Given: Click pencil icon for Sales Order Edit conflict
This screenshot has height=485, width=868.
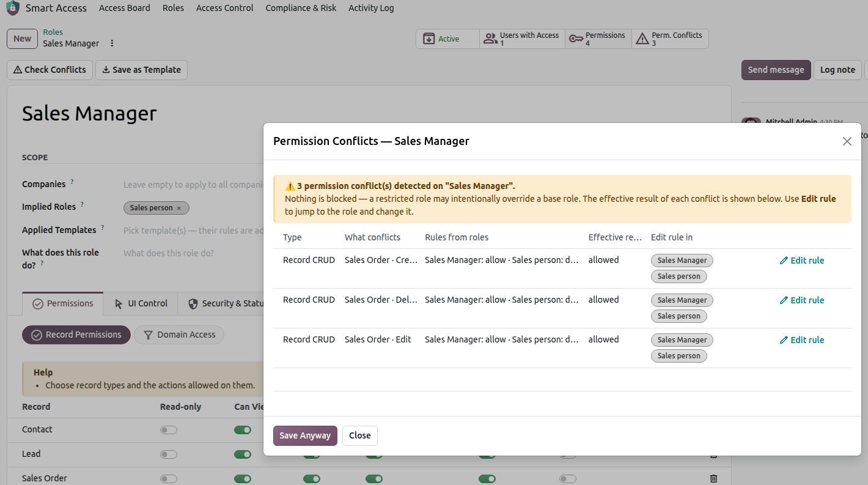Looking at the screenshot, I should pos(784,340).
